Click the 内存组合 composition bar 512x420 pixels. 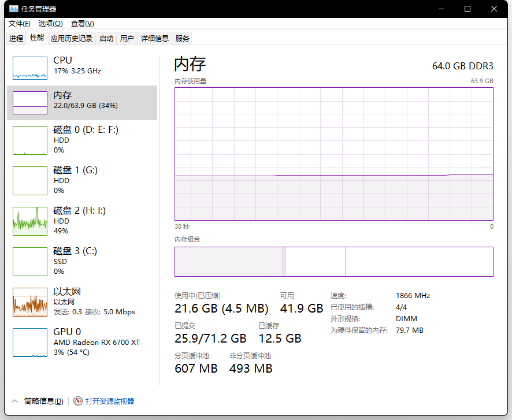coord(333,262)
